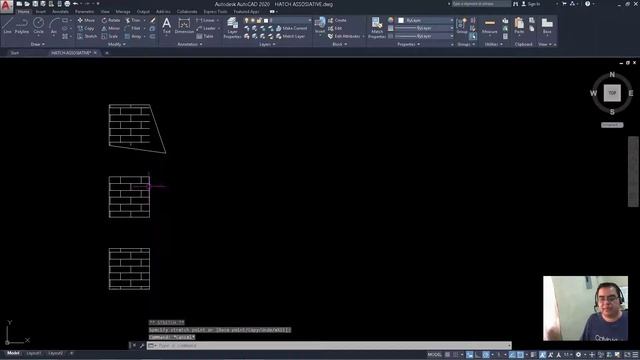Activate the Fillet command
640x360 pixels.
pos(133,28)
